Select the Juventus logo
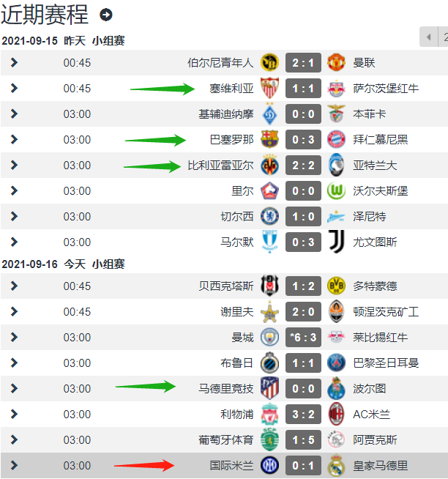 coord(337,242)
